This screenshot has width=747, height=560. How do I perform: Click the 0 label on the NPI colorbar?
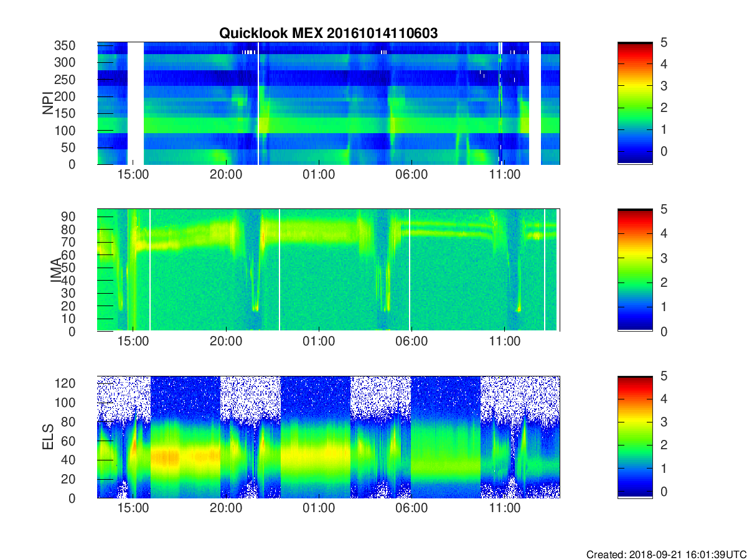[664, 151]
